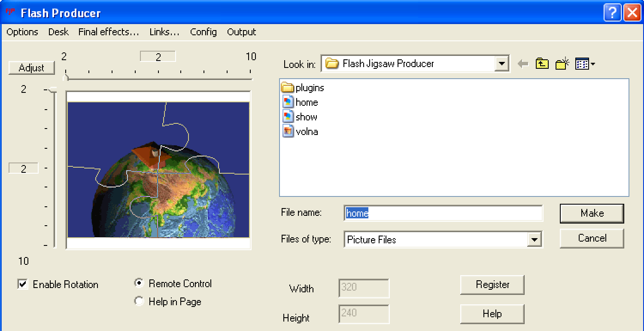Click the Adjust button
The width and height of the screenshot is (644, 331).
click(x=32, y=68)
